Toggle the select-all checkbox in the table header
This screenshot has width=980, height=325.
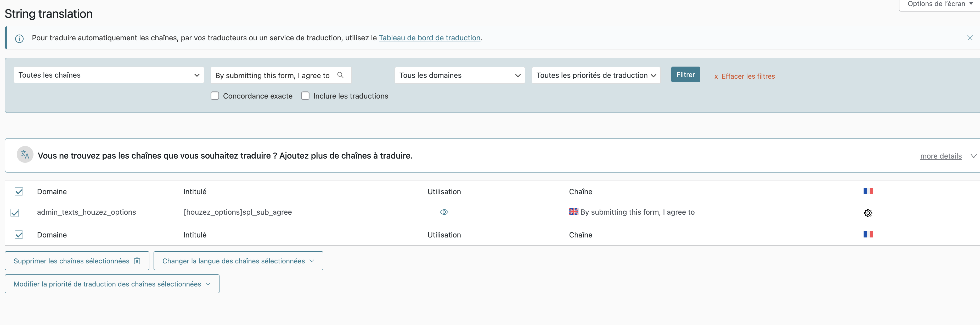coord(19,191)
